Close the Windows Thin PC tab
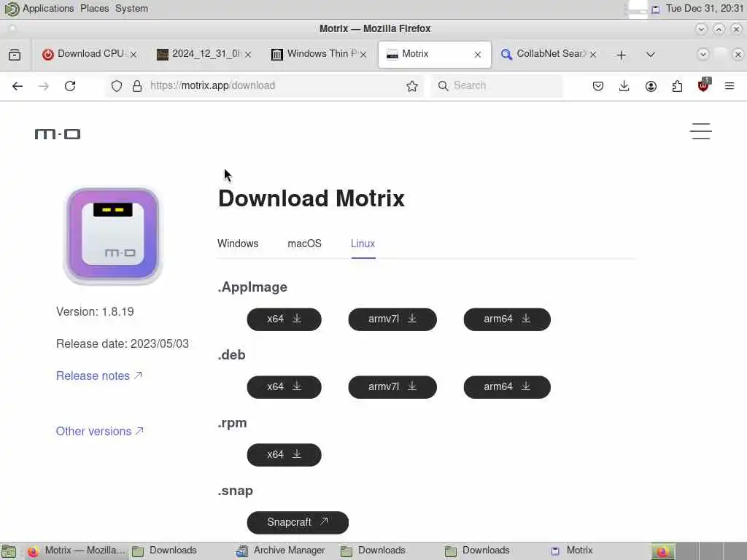This screenshot has height=560, width=747. pos(363,55)
